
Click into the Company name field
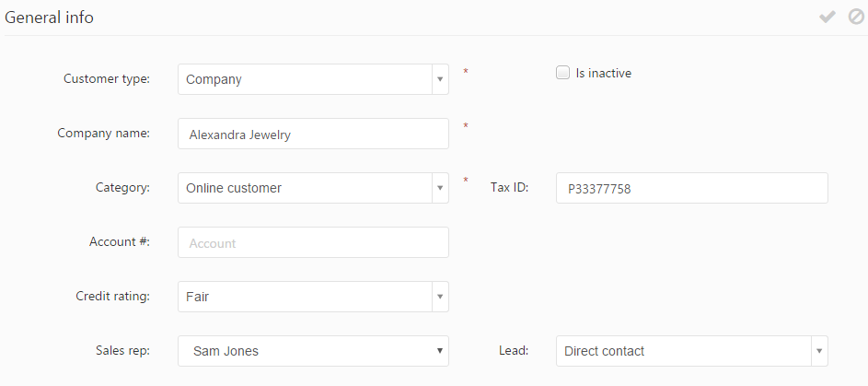(313, 135)
